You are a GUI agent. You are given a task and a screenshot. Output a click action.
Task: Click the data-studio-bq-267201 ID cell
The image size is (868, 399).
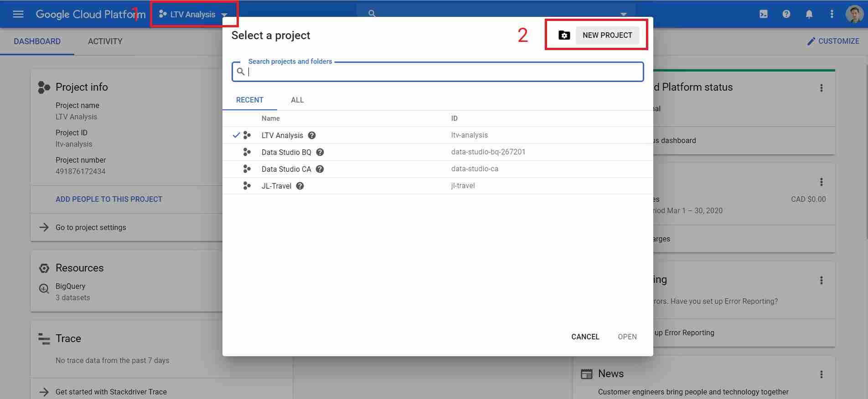(488, 152)
